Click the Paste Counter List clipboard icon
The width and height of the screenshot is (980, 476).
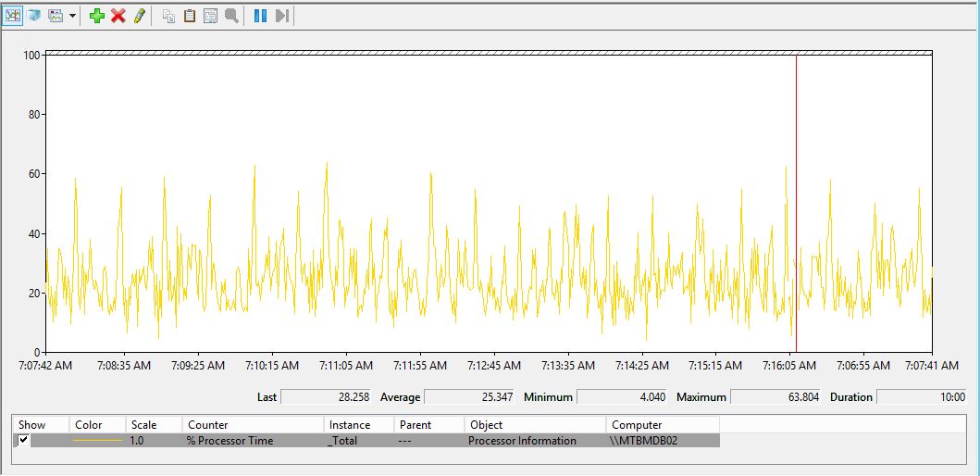[190, 16]
